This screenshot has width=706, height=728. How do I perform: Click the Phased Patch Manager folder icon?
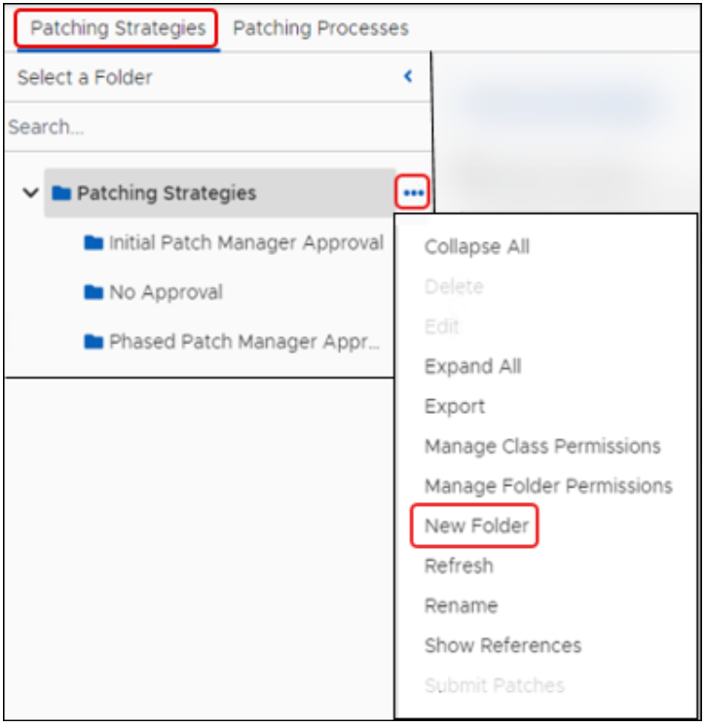(93, 342)
